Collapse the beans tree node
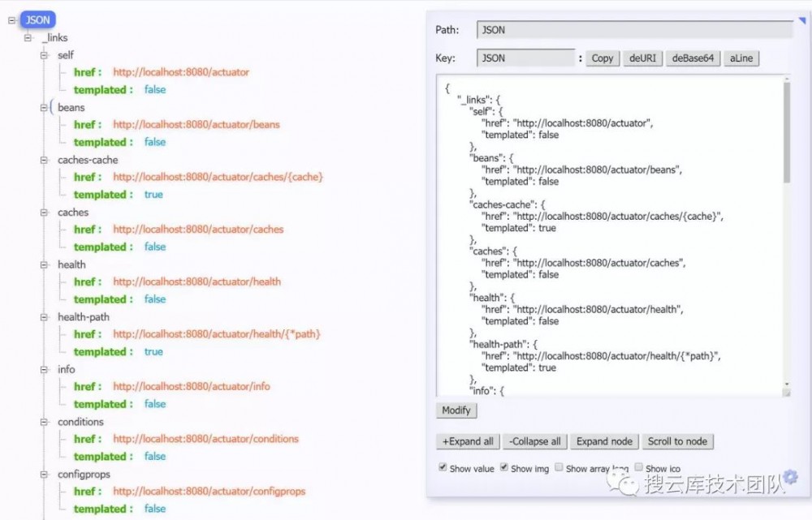 44,107
